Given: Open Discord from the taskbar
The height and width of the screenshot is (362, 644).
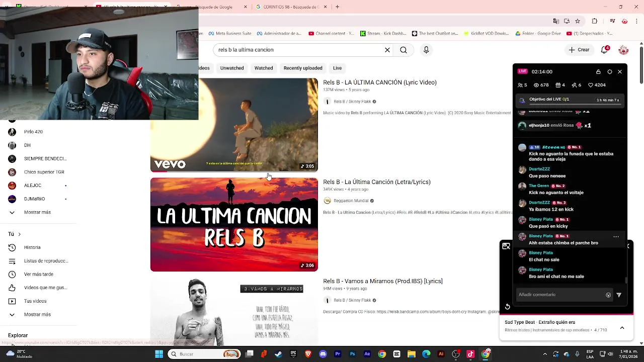Looking at the screenshot, I should (x=323, y=354).
